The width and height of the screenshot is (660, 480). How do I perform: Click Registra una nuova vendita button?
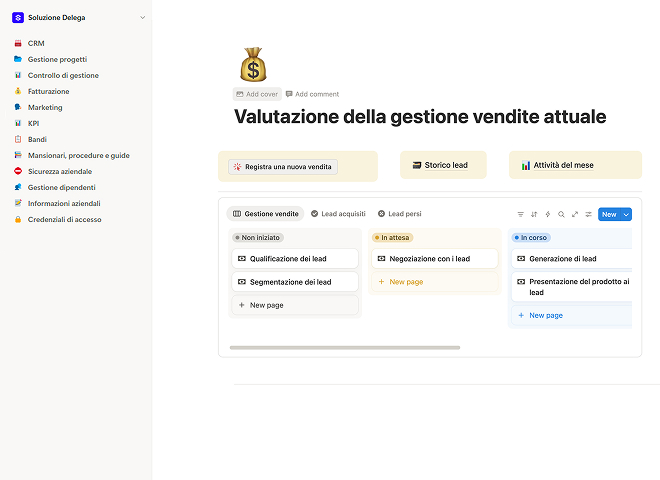click(283, 167)
